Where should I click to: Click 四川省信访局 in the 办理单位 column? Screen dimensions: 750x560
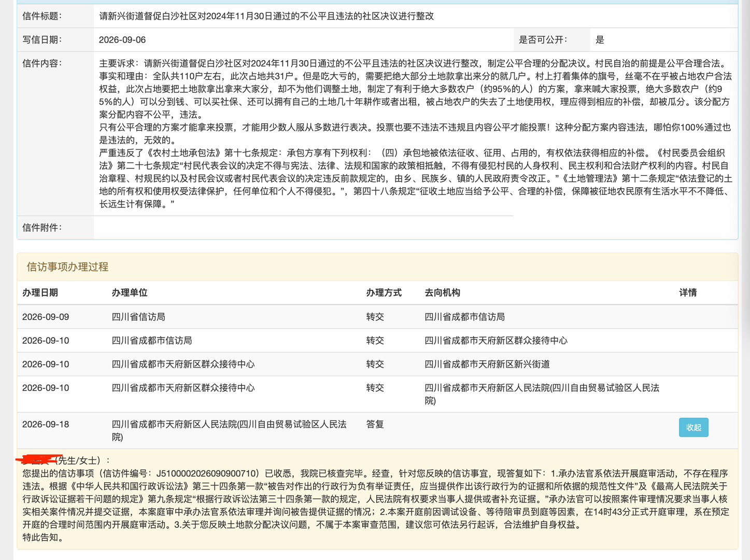point(138,317)
